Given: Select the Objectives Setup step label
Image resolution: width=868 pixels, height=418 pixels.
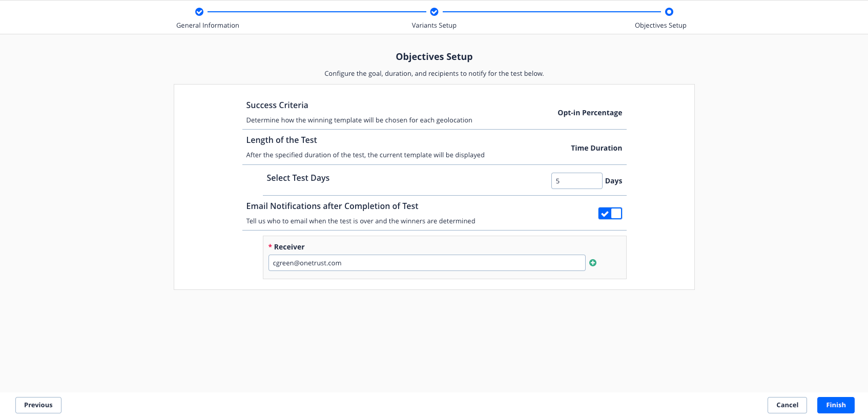Looking at the screenshot, I should point(660,26).
